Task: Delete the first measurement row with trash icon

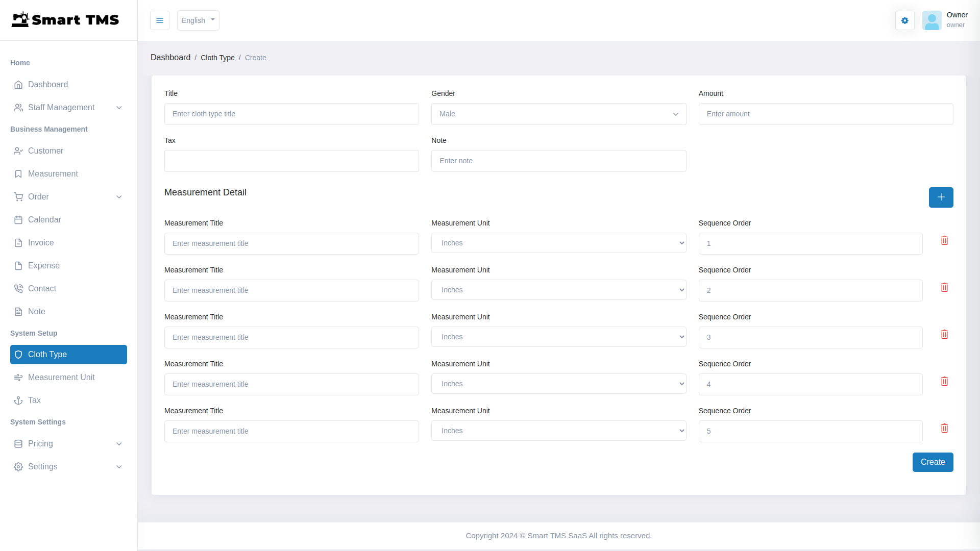Action: 944,240
